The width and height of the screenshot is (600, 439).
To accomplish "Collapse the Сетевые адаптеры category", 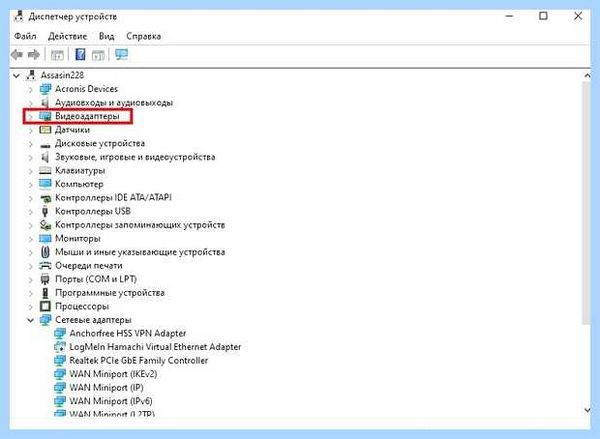I will (x=31, y=320).
